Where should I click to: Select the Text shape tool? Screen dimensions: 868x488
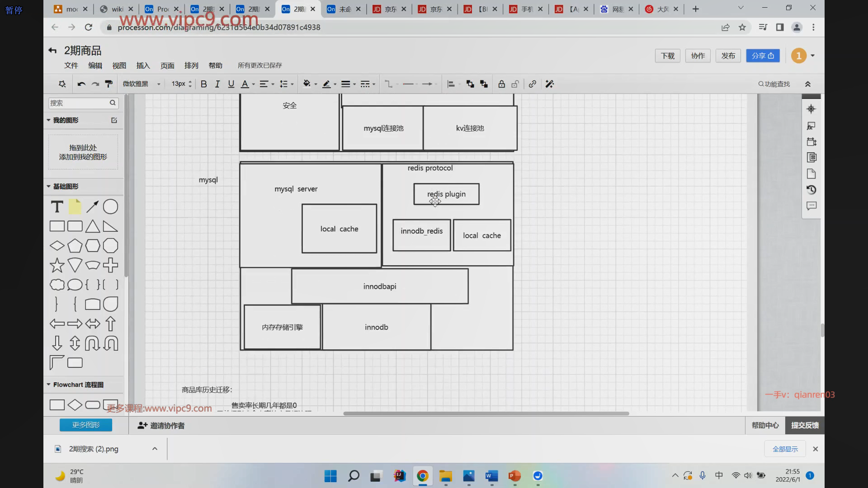coord(57,207)
